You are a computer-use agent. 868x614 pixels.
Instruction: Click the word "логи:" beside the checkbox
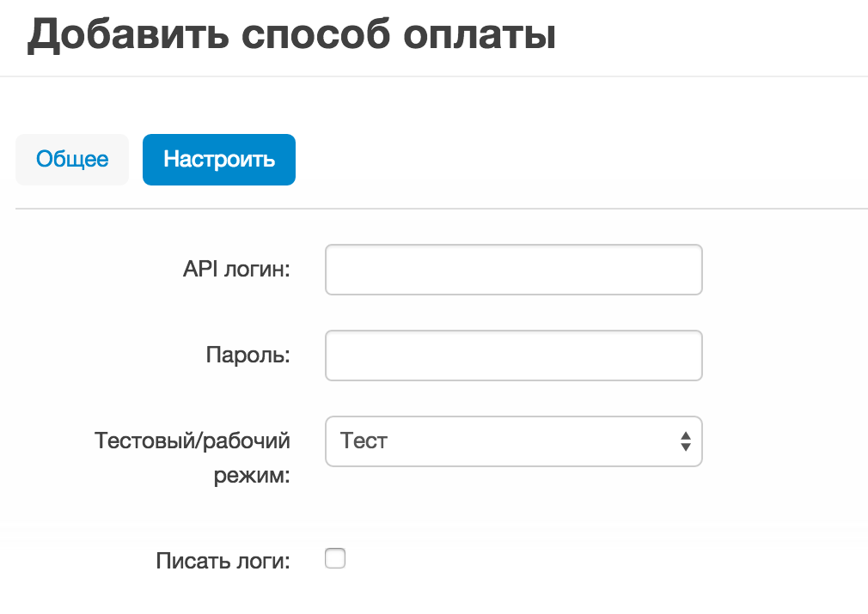(261, 562)
